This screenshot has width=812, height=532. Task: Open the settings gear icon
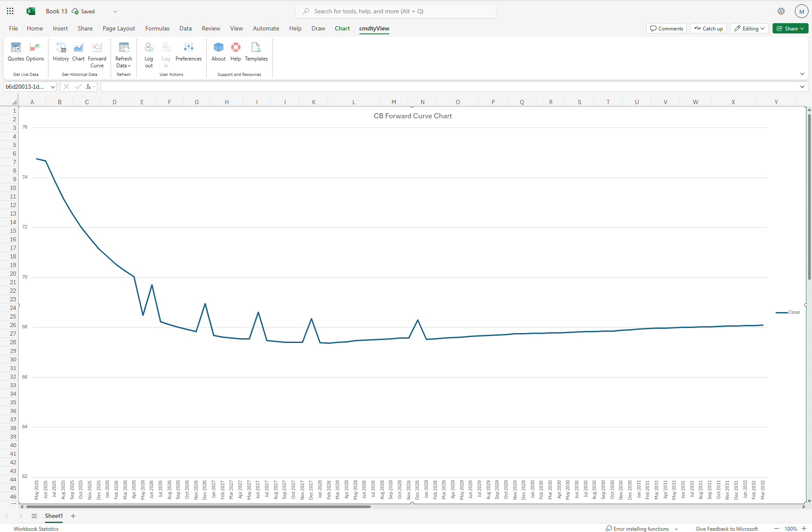point(781,11)
